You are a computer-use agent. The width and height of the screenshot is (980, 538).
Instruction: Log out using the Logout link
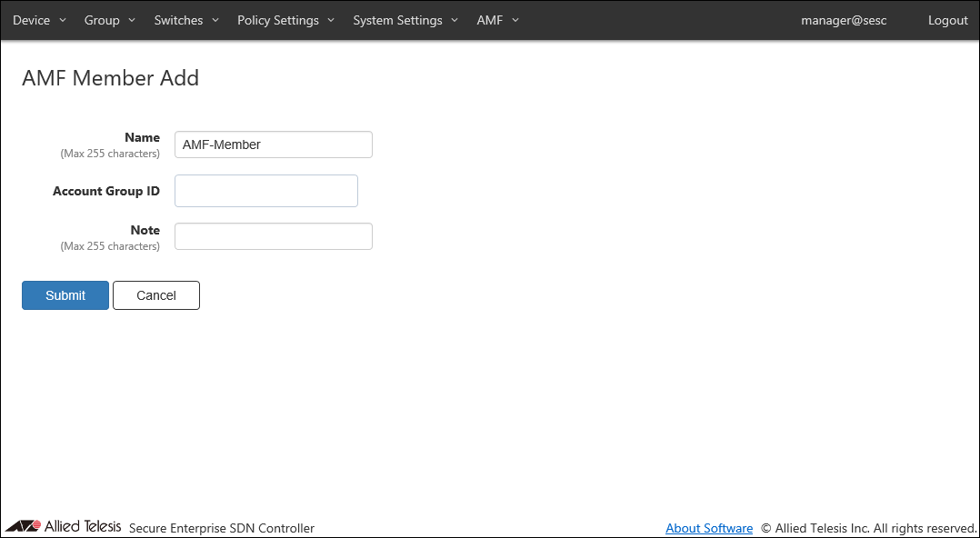(x=947, y=20)
